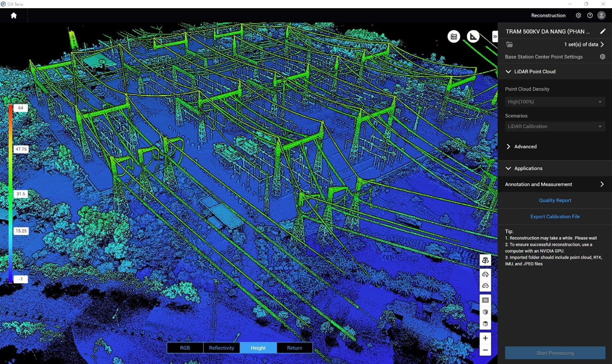
Task: Click the Scenarios label
Action: (x=516, y=116)
